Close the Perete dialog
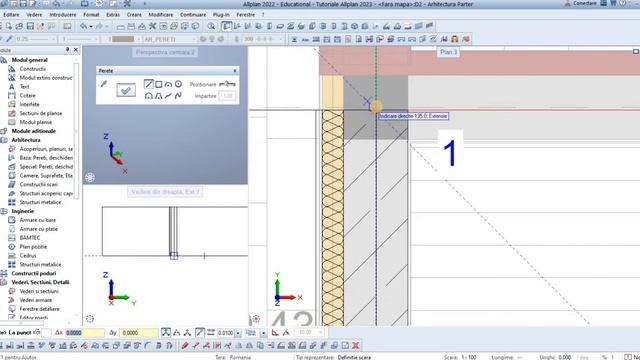Image resolution: width=640 pixels, height=360 pixels. (235, 71)
